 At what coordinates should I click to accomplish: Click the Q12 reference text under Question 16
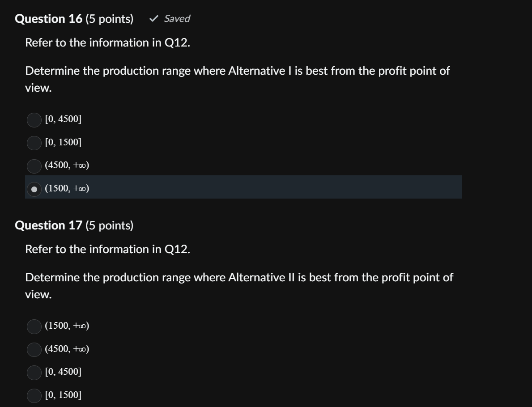pyautogui.click(x=107, y=42)
